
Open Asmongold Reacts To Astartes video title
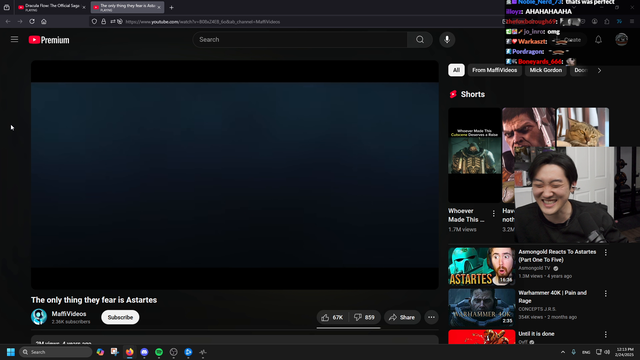tap(557, 256)
